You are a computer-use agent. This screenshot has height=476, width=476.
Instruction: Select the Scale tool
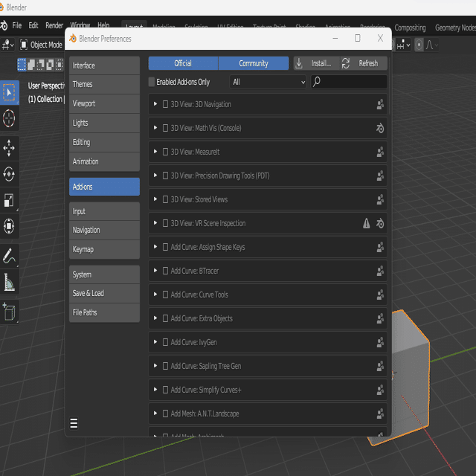9,200
